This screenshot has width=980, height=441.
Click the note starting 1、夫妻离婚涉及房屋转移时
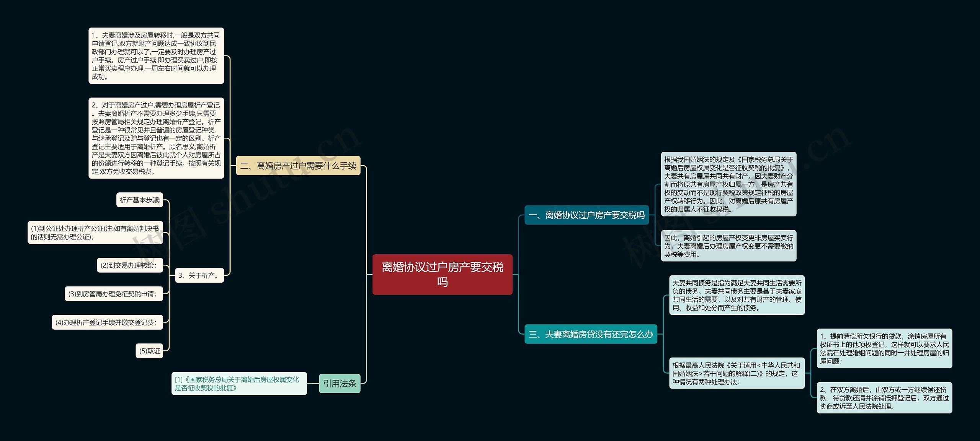(156, 56)
